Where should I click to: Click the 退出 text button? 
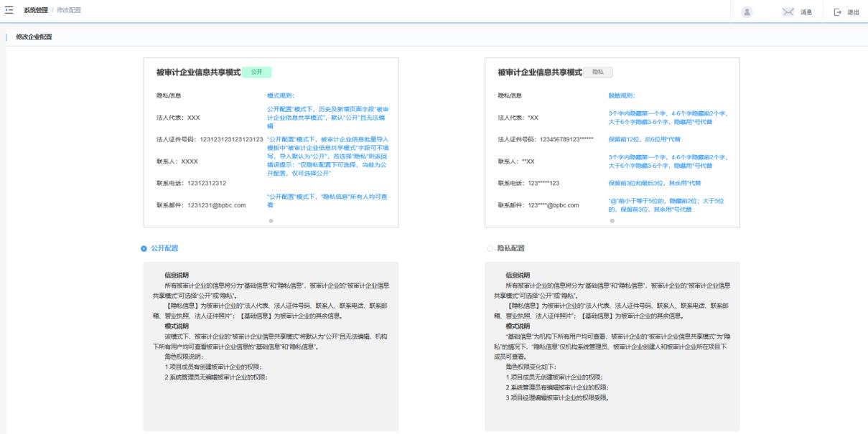854,12
